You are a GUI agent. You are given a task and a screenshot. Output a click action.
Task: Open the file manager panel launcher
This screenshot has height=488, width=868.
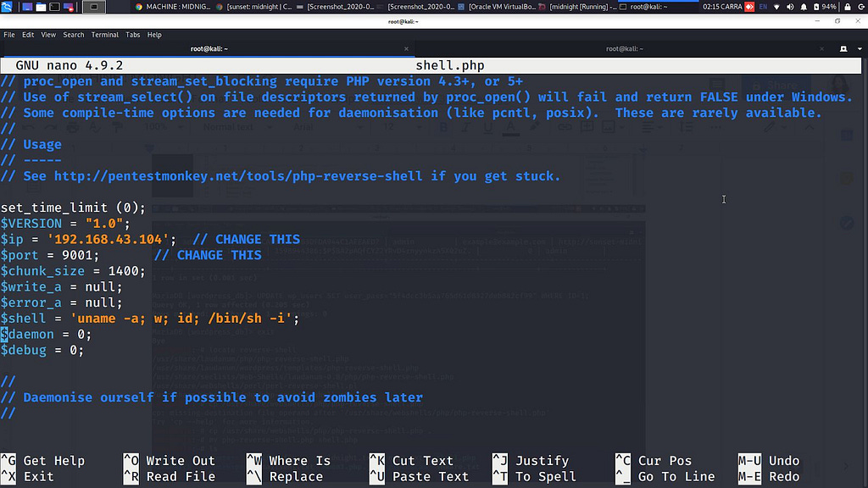point(41,7)
